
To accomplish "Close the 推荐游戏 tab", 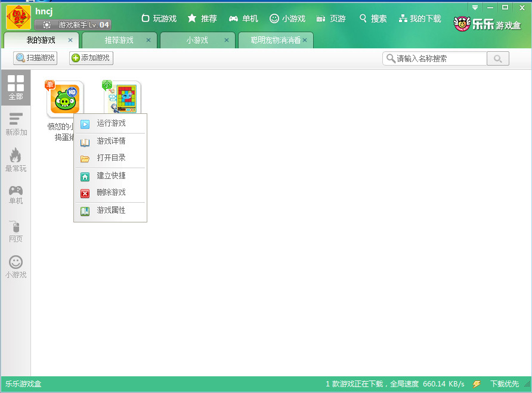I will coord(149,40).
